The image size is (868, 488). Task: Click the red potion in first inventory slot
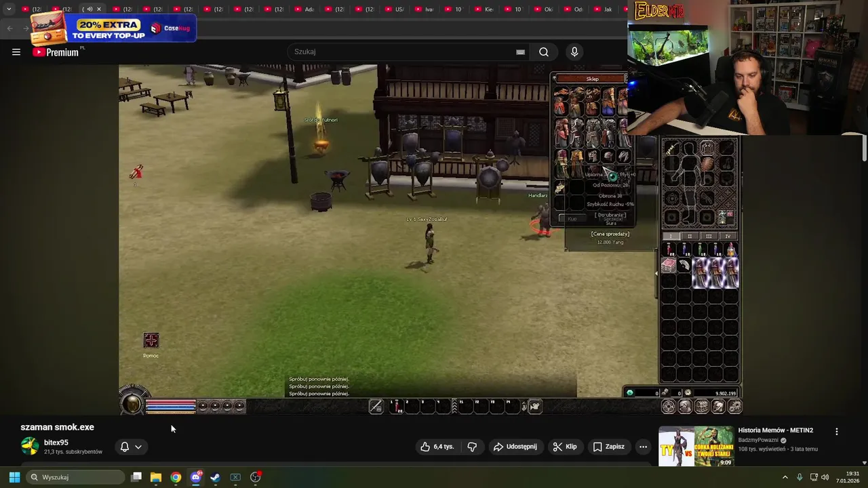[x=669, y=250]
